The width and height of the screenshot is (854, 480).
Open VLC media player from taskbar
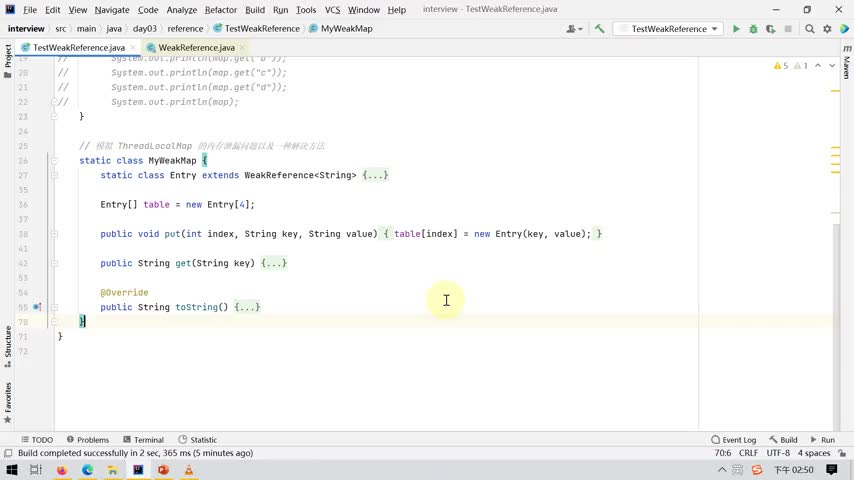[x=188, y=470]
